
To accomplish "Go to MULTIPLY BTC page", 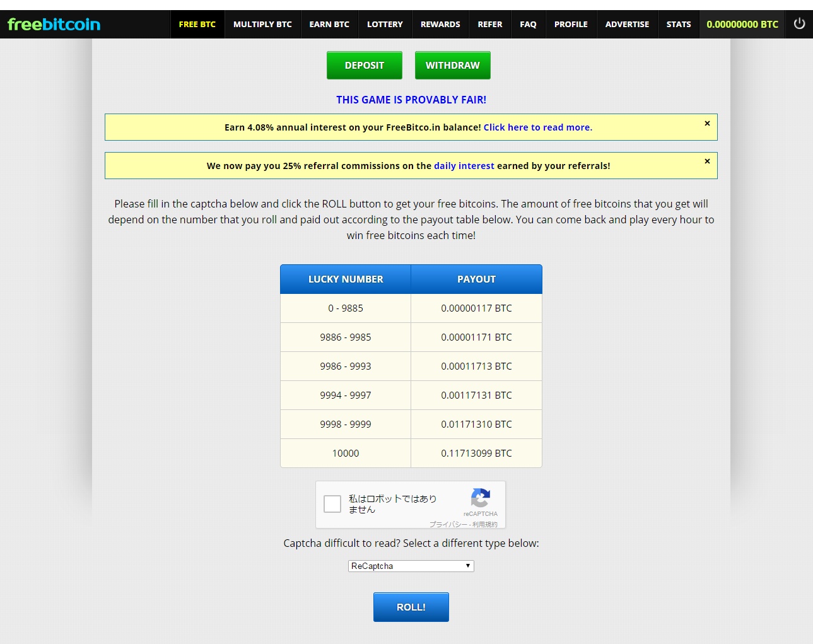I will tap(262, 25).
